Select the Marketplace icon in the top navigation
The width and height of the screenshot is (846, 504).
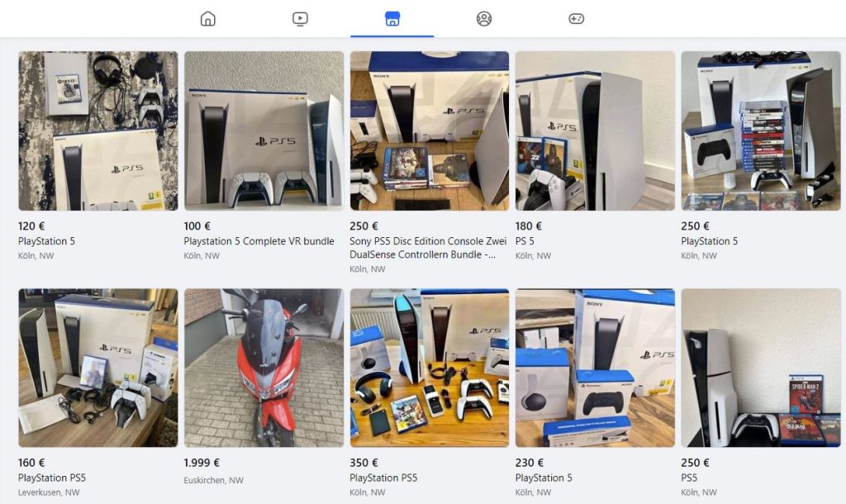(392, 19)
